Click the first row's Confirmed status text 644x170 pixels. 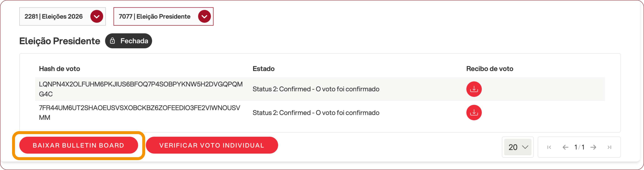click(x=316, y=89)
